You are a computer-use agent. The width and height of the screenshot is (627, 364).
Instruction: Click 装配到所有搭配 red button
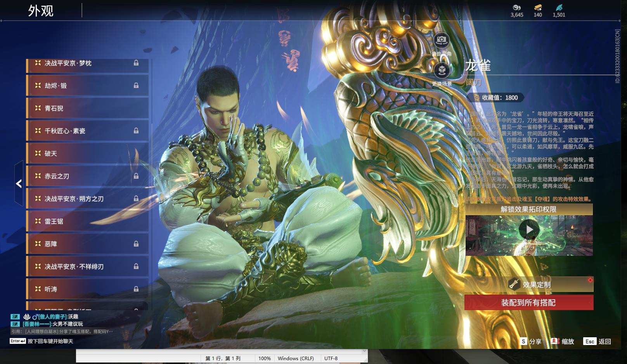coord(529,302)
